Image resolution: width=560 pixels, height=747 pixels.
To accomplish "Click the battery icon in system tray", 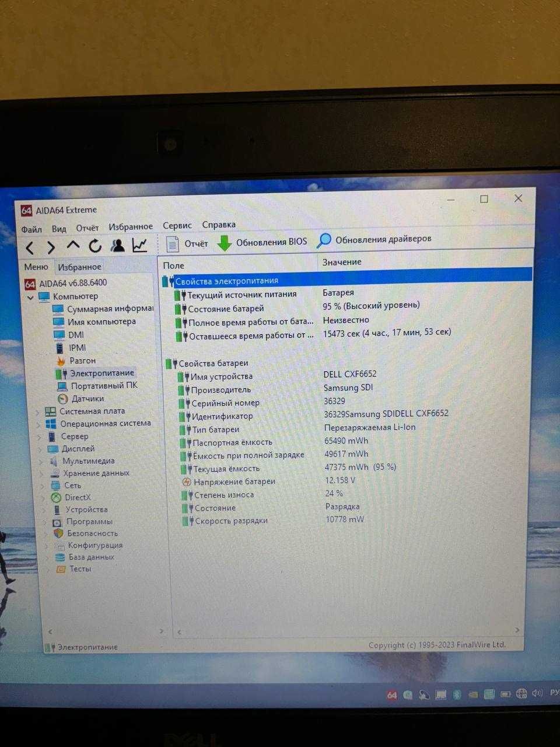I will pyautogui.click(x=505, y=694).
